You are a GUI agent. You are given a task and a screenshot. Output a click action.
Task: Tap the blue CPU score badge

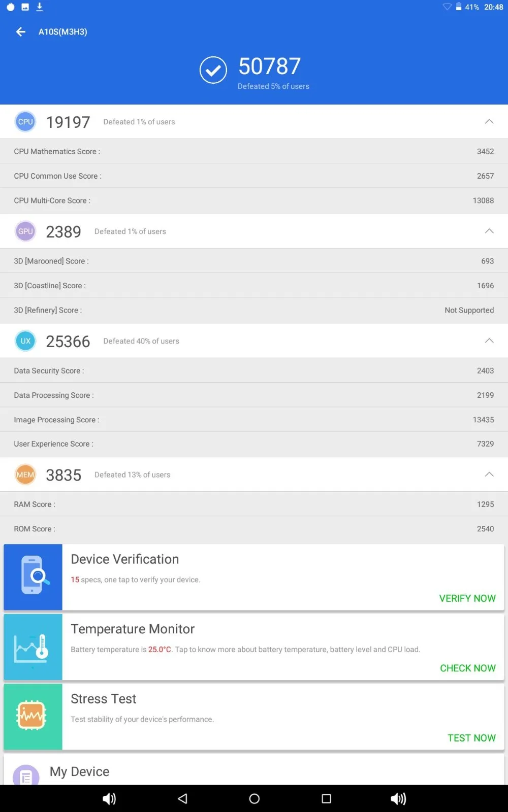coord(25,122)
